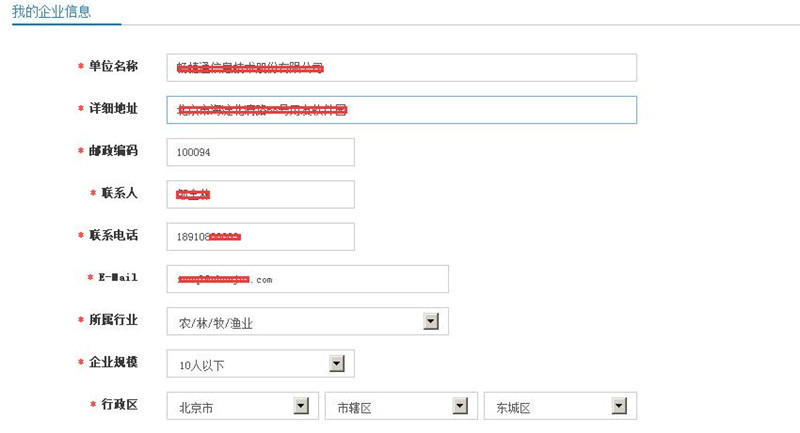The height and width of the screenshot is (433, 800).
Task: Click the 东城区 selected value
Action: tap(513, 408)
